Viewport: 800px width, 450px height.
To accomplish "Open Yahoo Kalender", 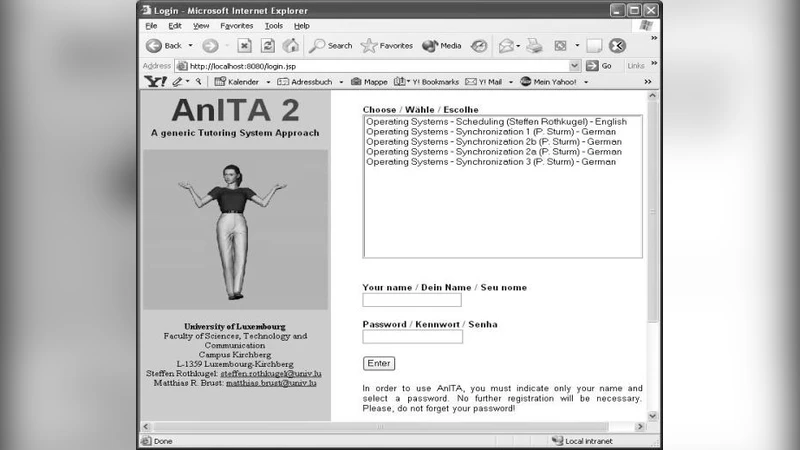I will pos(236,82).
